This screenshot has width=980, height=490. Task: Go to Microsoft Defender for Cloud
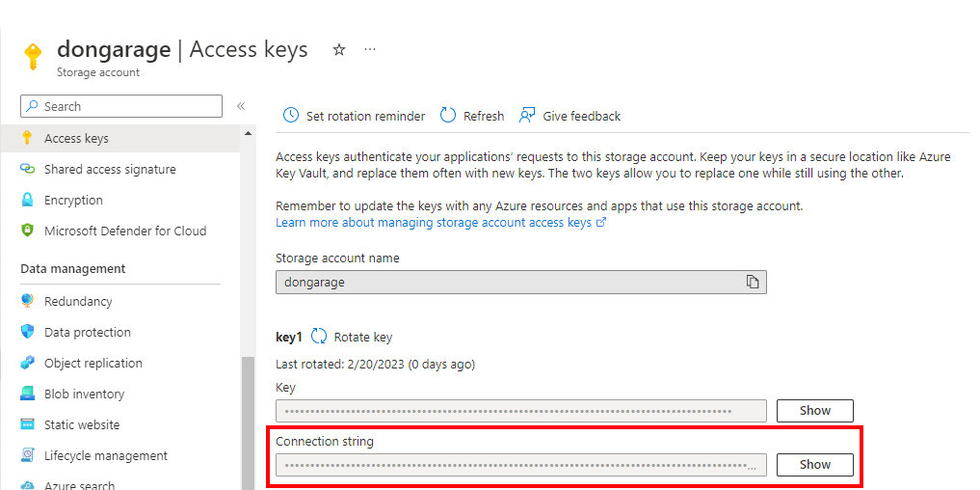[125, 231]
